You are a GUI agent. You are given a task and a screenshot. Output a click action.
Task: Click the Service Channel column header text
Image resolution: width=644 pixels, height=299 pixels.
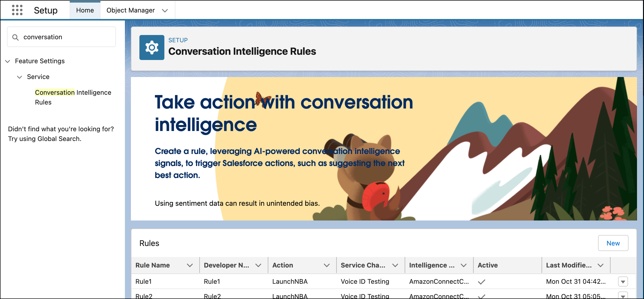[363, 265]
